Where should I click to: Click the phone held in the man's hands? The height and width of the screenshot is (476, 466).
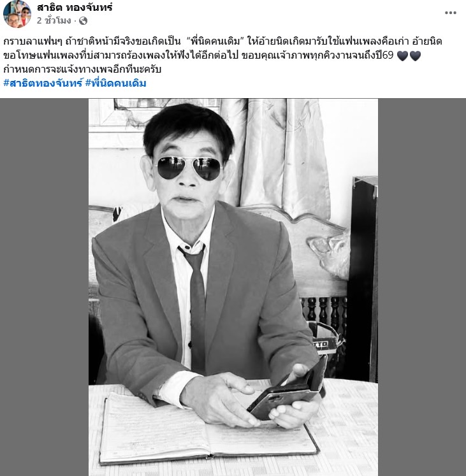click(x=287, y=392)
